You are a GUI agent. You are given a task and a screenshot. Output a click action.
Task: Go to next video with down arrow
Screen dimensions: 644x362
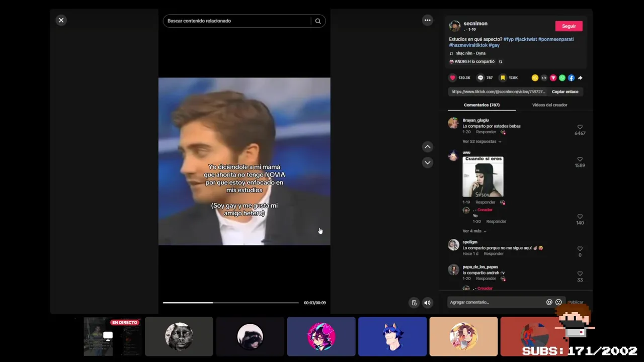tap(427, 162)
